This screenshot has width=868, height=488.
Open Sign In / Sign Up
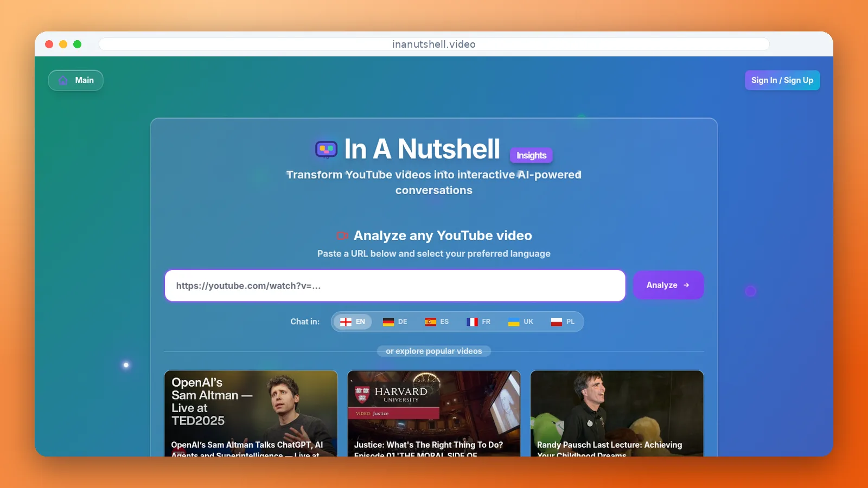pos(782,80)
